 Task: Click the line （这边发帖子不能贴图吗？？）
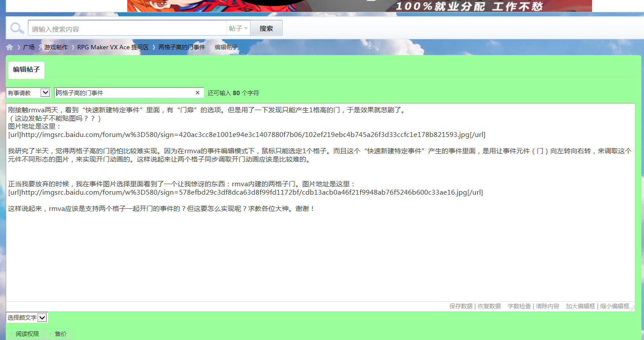[55, 118]
